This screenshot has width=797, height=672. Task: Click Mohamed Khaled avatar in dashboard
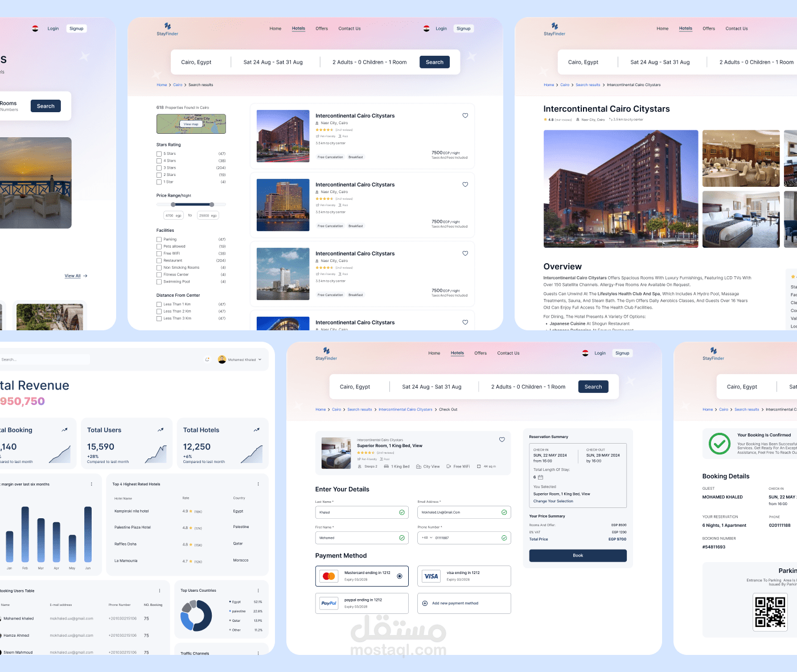[x=222, y=359]
